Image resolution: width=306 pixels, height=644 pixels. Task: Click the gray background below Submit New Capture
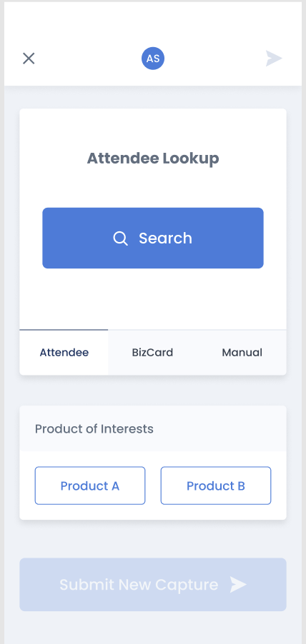coord(153,628)
